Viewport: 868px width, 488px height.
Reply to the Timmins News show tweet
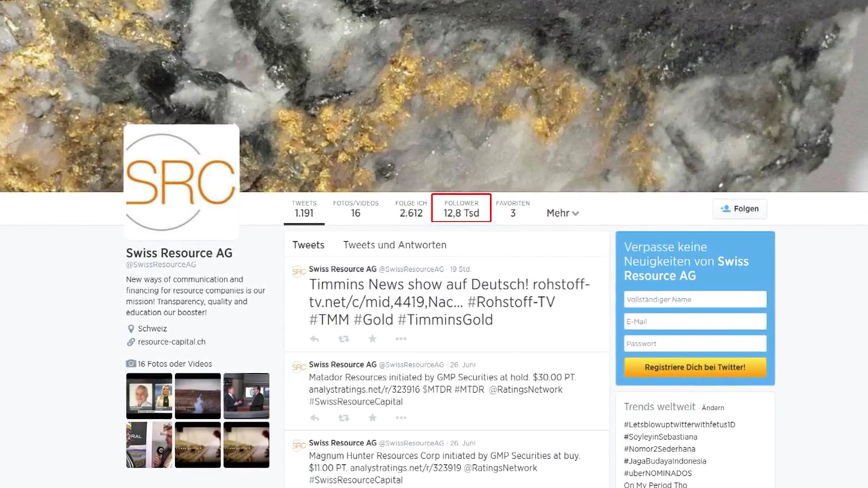(x=315, y=339)
